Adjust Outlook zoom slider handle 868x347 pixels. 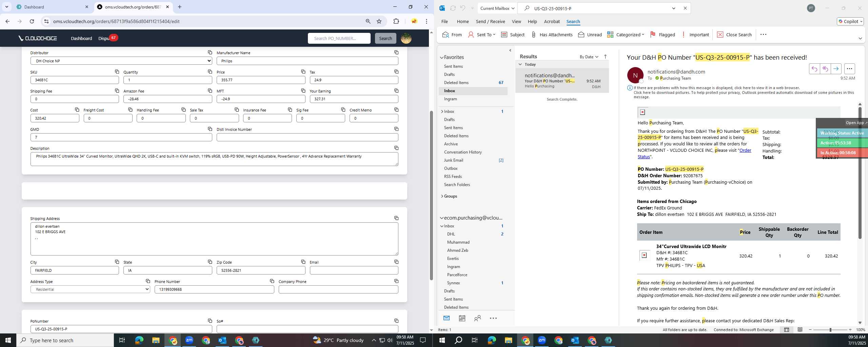[830, 330]
